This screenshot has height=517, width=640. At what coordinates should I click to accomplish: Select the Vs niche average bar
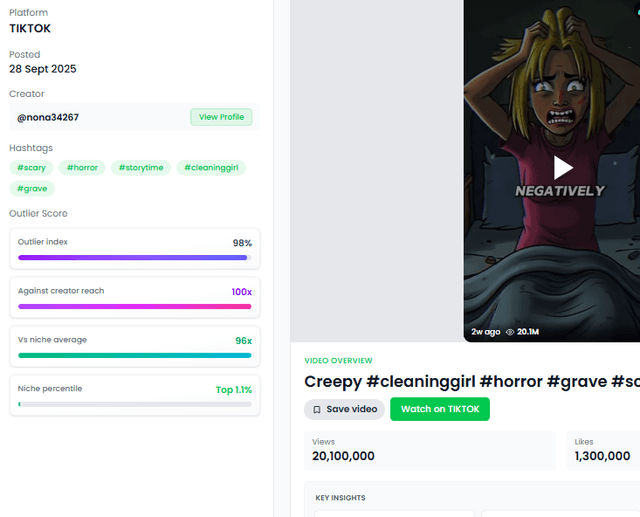(x=134, y=355)
